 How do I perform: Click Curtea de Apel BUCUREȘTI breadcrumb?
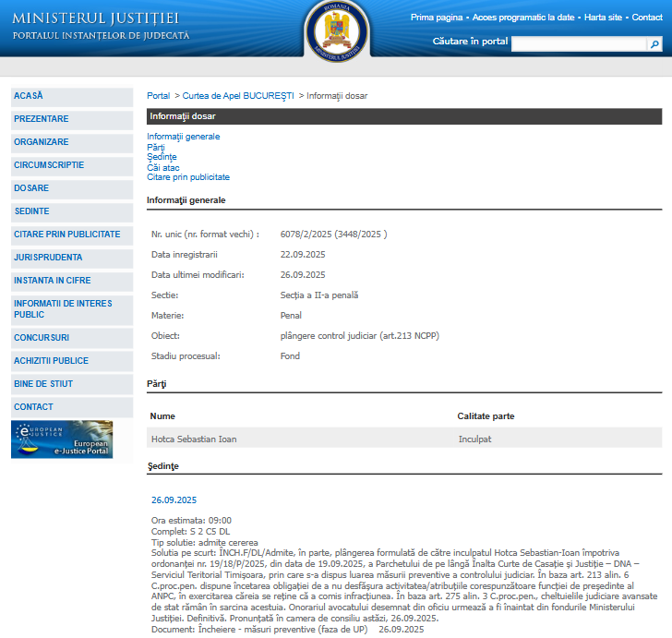pyautogui.click(x=238, y=96)
